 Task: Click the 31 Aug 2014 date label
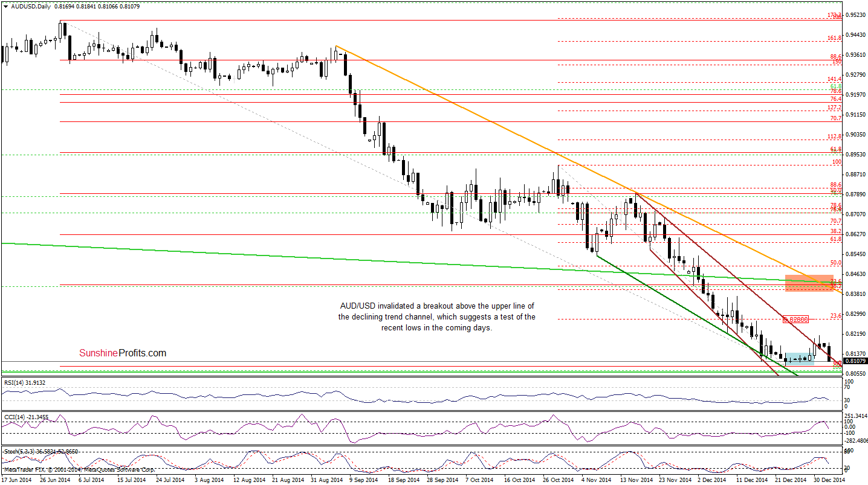point(328,480)
